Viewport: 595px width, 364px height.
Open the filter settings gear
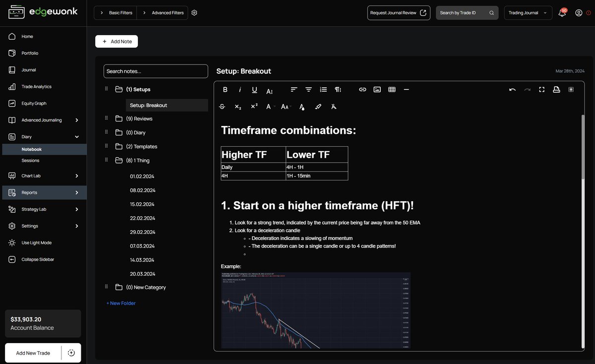point(194,13)
